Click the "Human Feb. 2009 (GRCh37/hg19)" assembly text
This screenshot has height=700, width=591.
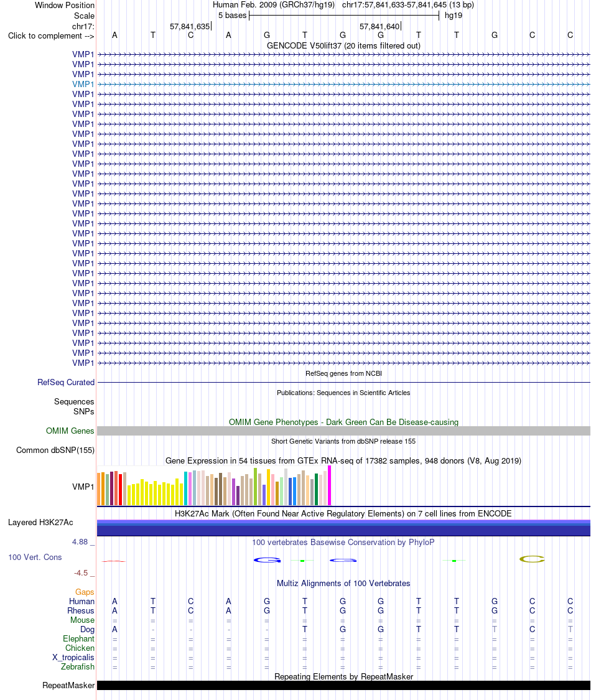274,5
